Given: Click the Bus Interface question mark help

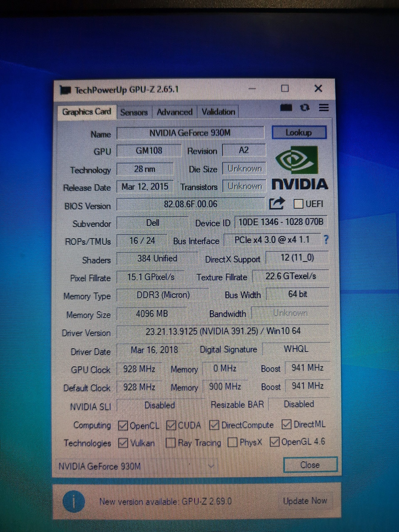Looking at the screenshot, I should [326, 240].
